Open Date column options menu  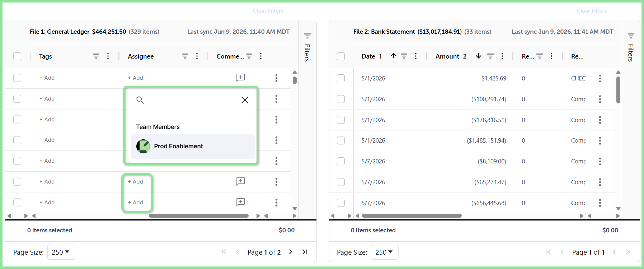[416, 56]
